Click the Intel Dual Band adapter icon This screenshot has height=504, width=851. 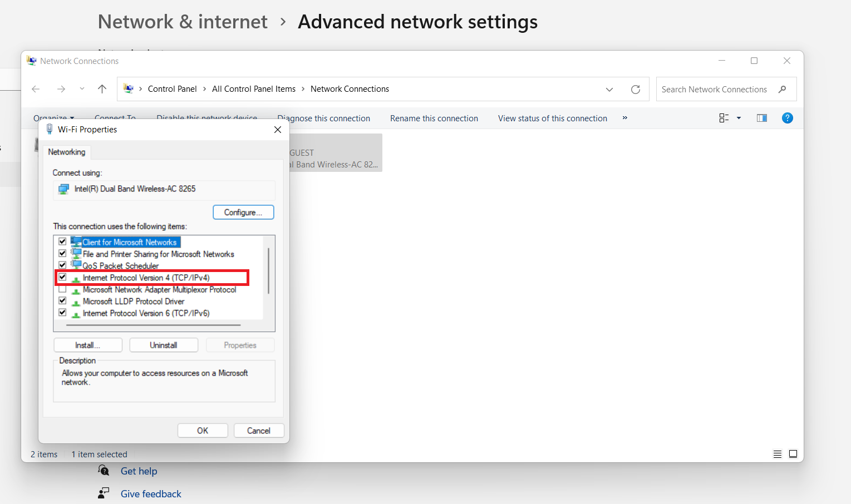coord(63,189)
